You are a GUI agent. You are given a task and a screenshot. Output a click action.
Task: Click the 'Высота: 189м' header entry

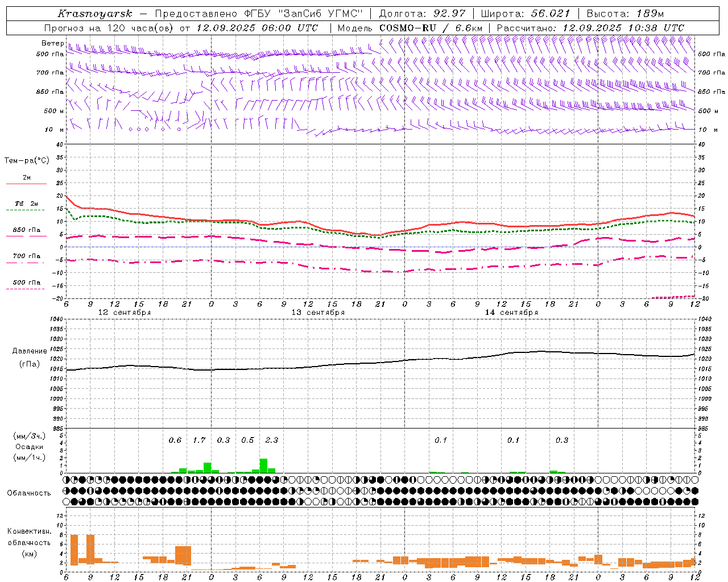625,14
